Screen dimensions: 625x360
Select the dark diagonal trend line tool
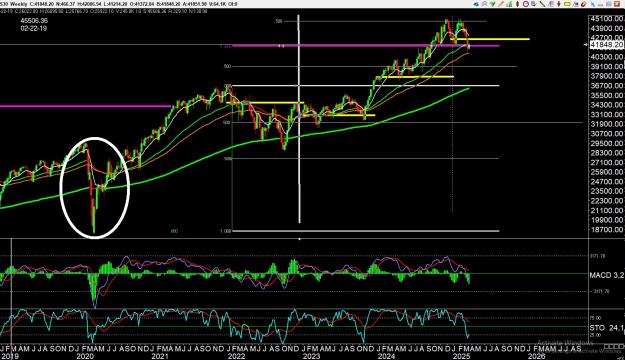(x=542, y=4)
